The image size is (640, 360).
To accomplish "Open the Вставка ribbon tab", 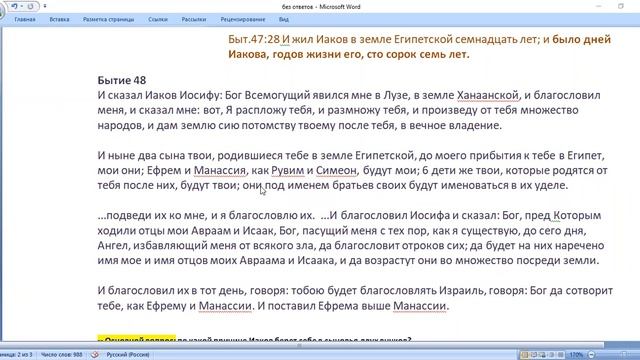I will [59, 19].
